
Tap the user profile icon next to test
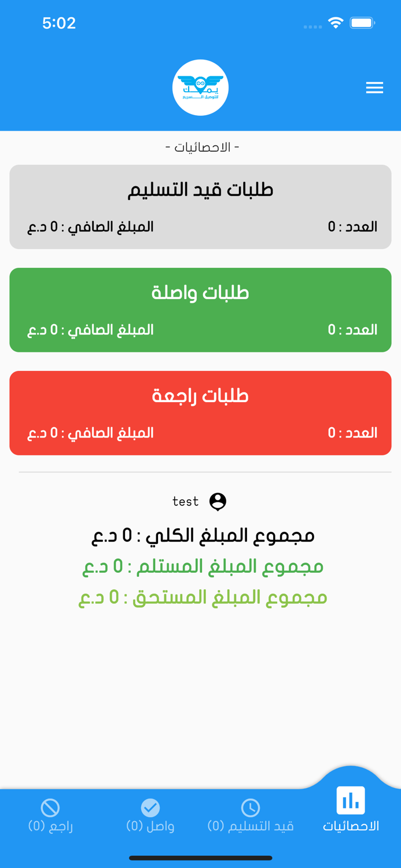point(217,501)
